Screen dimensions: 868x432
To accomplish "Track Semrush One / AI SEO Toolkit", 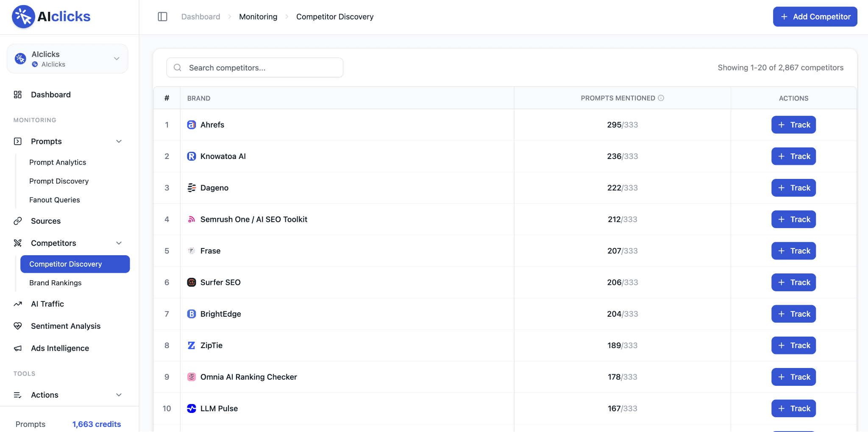I will (793, 219).
